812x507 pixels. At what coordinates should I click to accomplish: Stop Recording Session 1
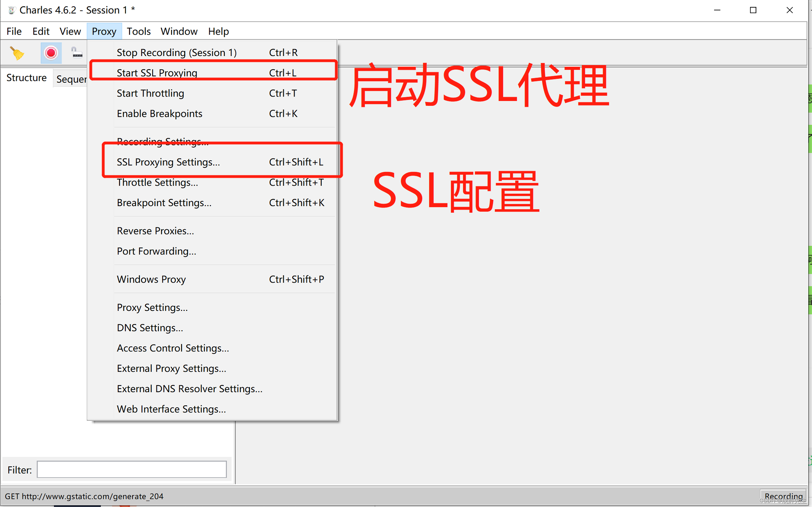point(176,52)
